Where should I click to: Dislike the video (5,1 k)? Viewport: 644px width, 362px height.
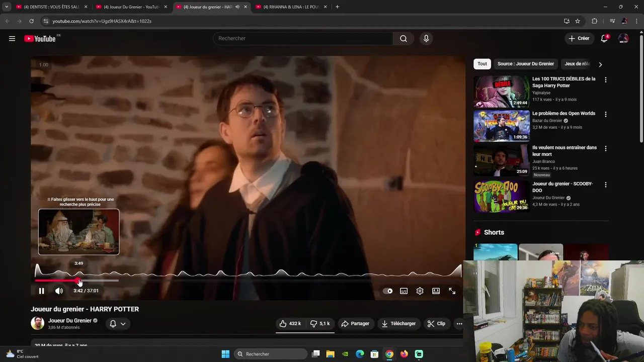coord(320,324)
